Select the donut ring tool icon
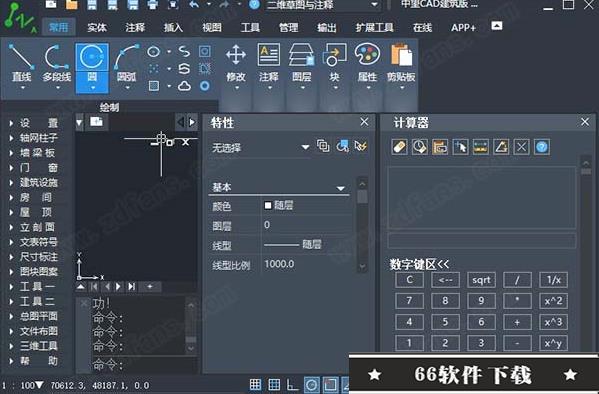 click(205, 86)
